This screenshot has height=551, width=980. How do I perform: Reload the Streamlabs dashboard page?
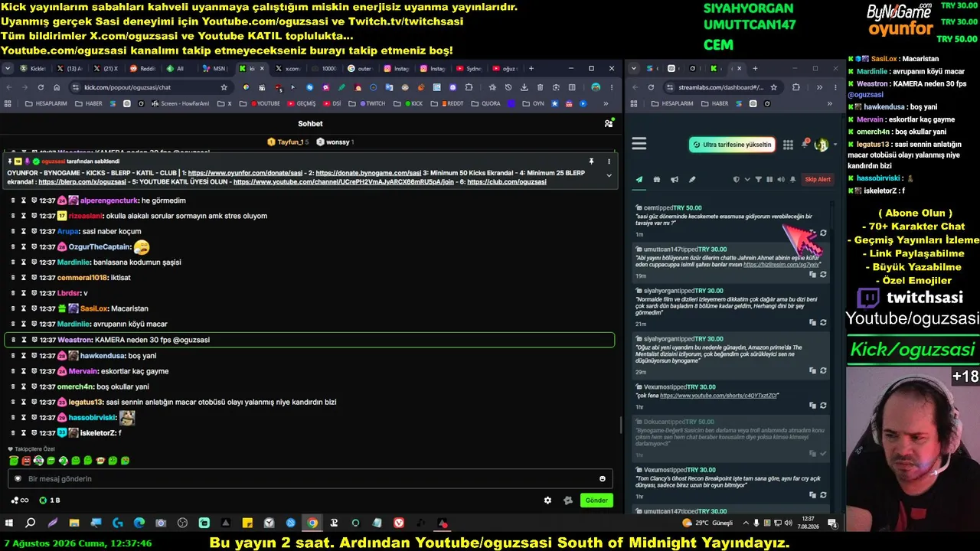(651, 87)
